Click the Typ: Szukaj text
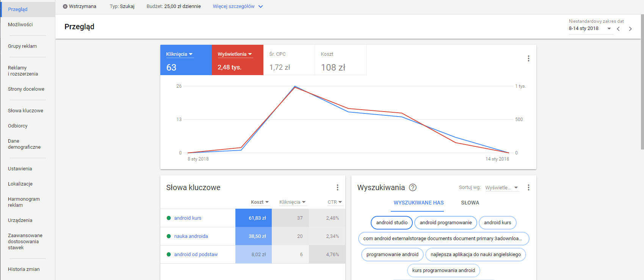This screenshot has height=280, width=644. pos(122,6)
